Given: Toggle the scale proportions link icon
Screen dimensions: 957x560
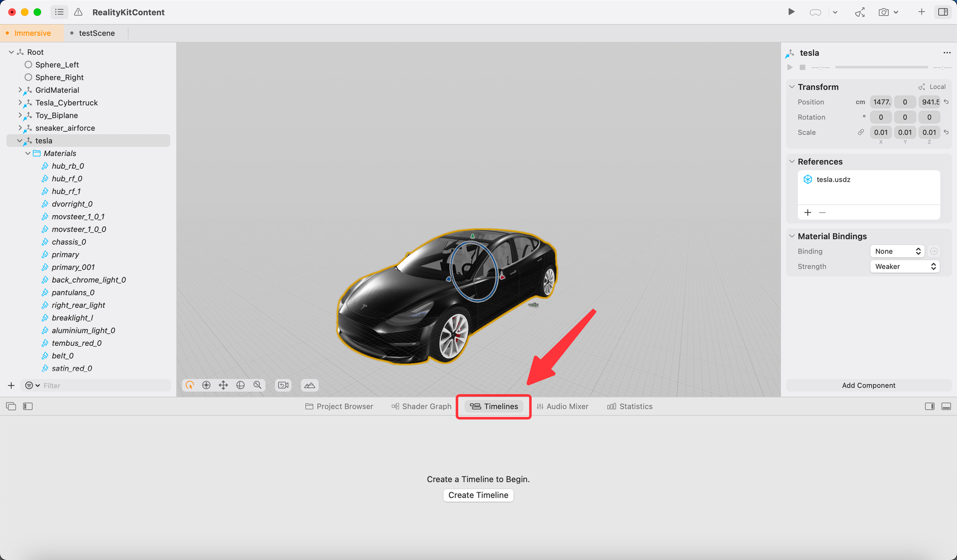Looking at the screenshot, I should tap(861, 132).
